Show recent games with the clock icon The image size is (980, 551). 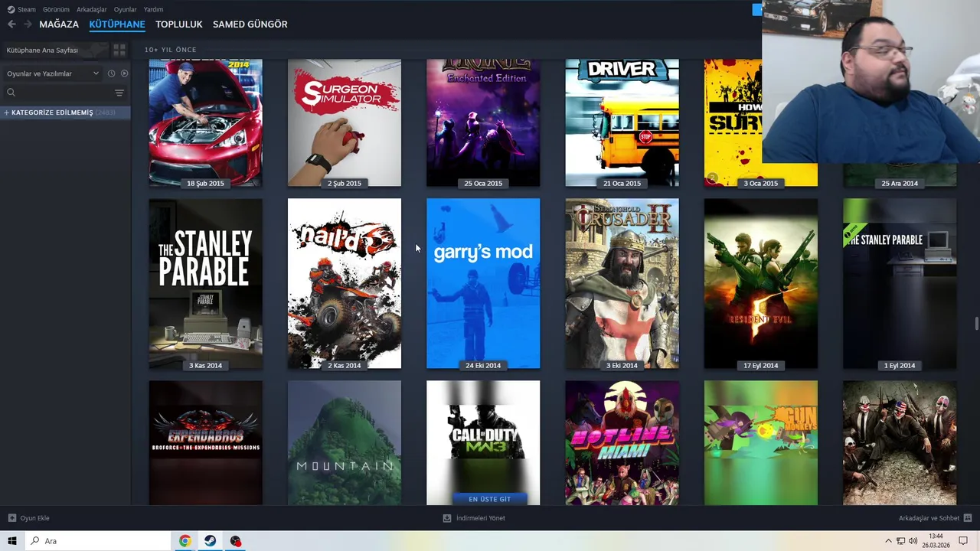111,73
